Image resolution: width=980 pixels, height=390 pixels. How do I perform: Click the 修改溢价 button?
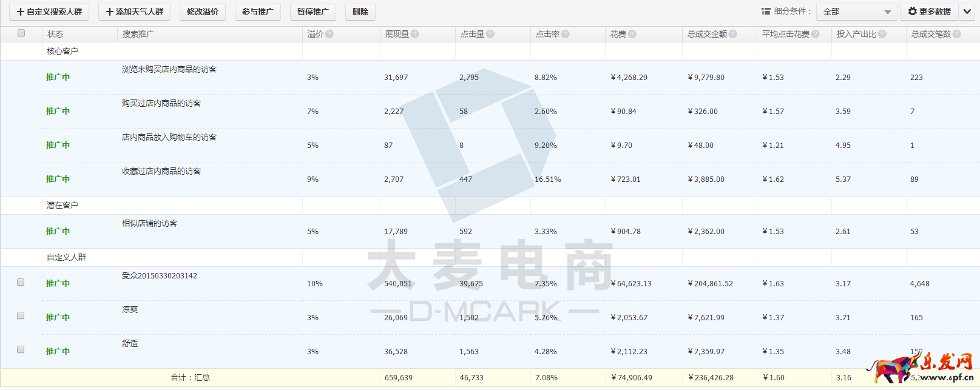tap(203, 12)
